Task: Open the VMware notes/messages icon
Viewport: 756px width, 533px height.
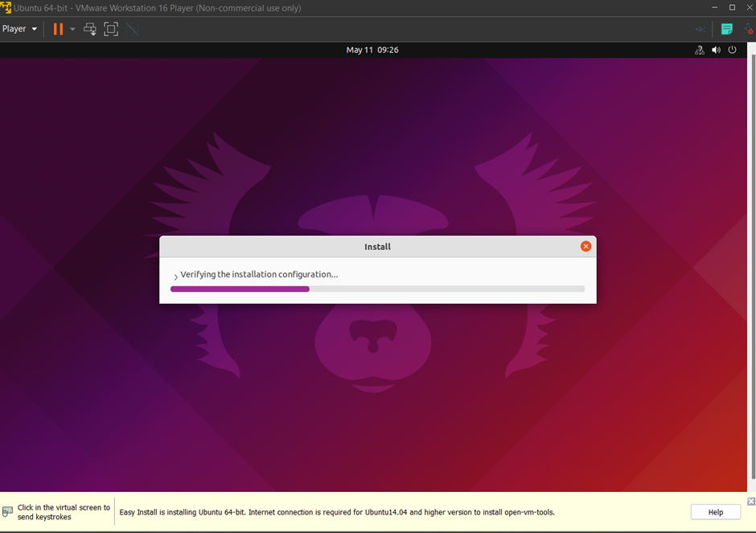Action: 726,29
